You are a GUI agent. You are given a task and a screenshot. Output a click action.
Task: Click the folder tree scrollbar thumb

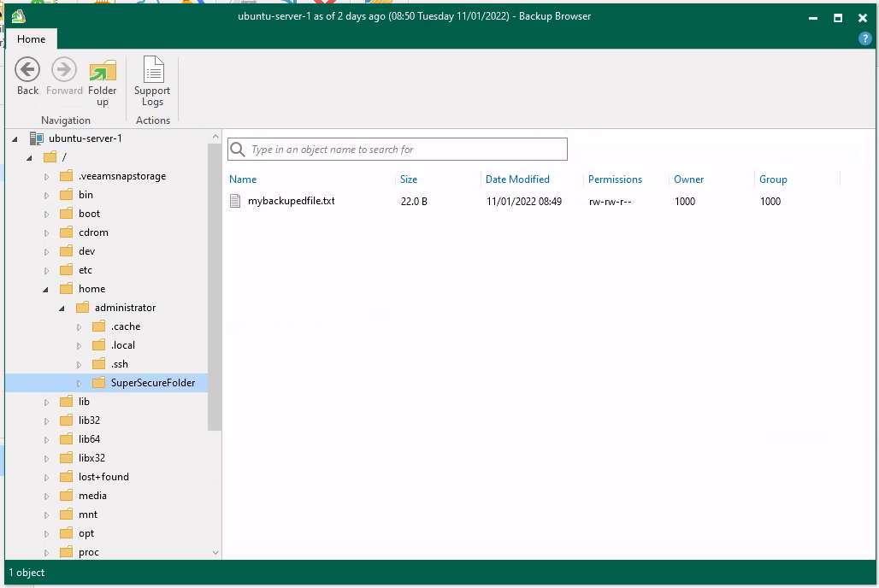(x=215, y=287)
